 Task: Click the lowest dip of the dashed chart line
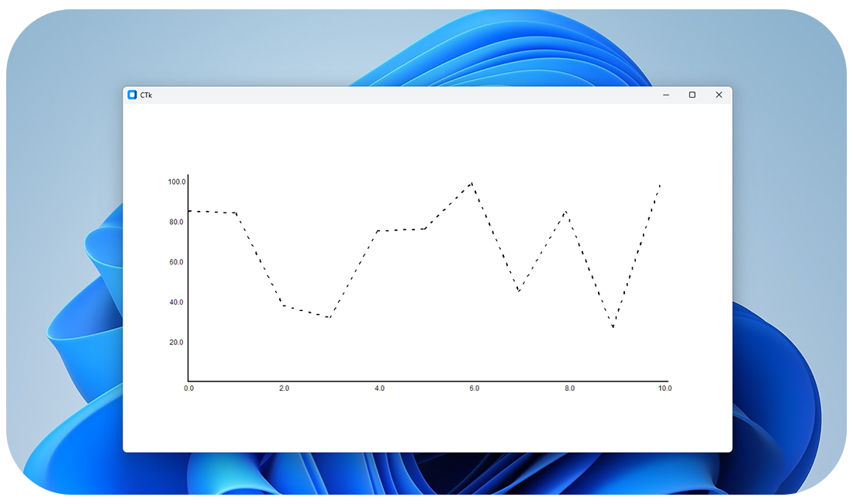pos(613,326)
